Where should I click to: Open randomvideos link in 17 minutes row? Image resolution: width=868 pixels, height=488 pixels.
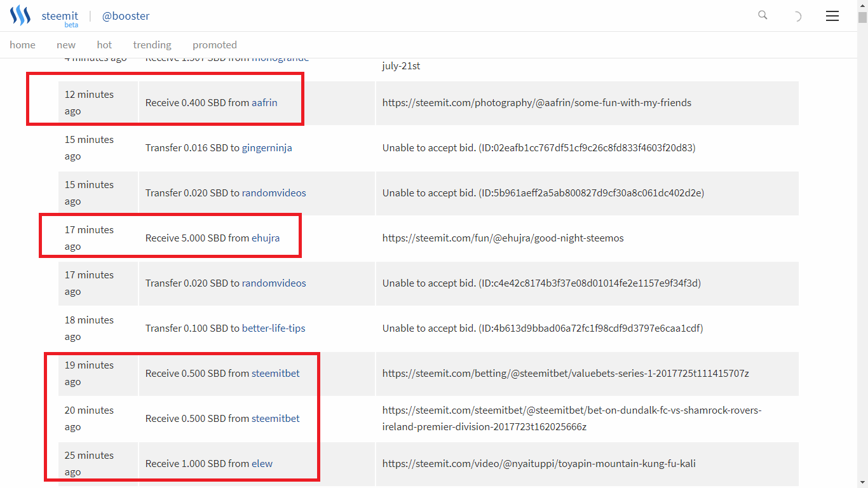tap(274, 283)
